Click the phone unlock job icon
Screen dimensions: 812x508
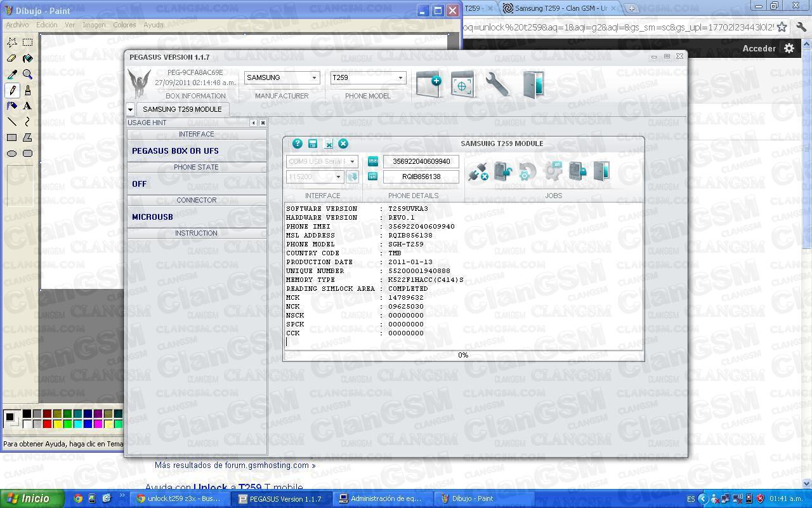(503, 171)
